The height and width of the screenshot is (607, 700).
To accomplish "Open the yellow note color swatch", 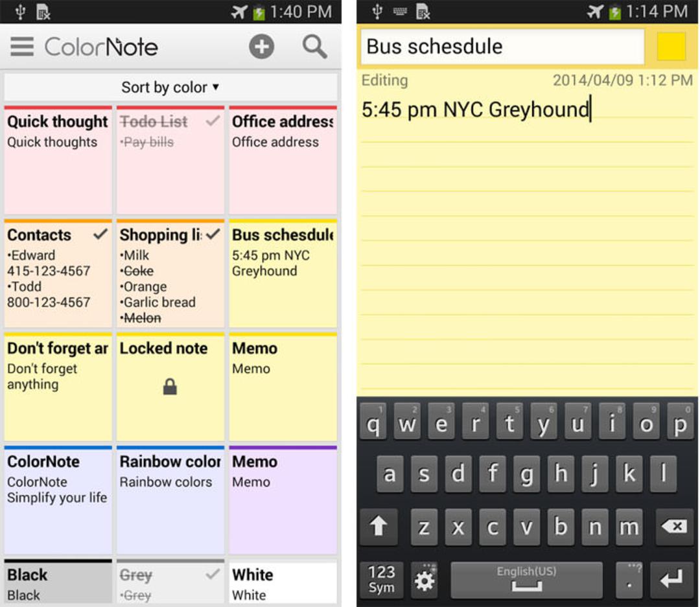I will [x=671, y=47].
